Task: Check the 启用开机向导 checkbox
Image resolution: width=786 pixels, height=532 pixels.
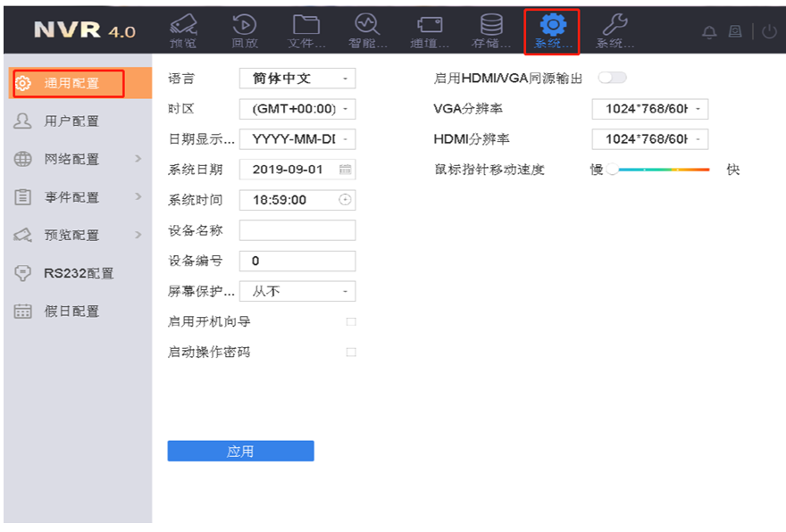Action: [x=351, y=321]
